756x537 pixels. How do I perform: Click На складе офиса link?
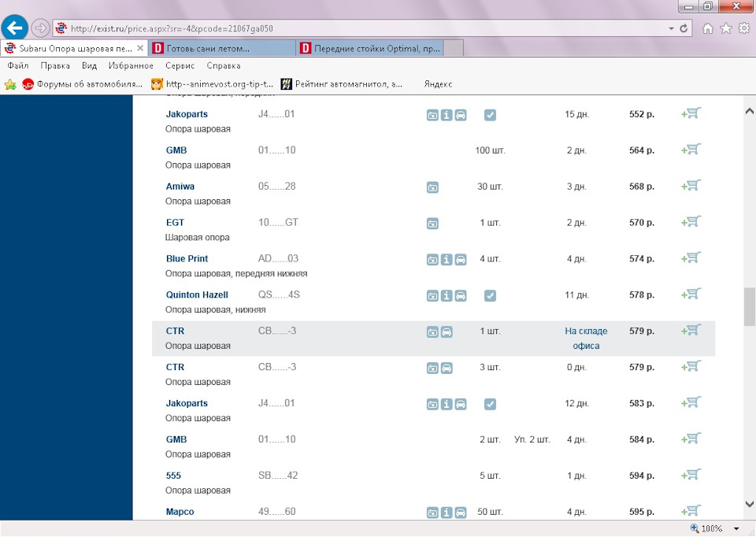[586, 339]
